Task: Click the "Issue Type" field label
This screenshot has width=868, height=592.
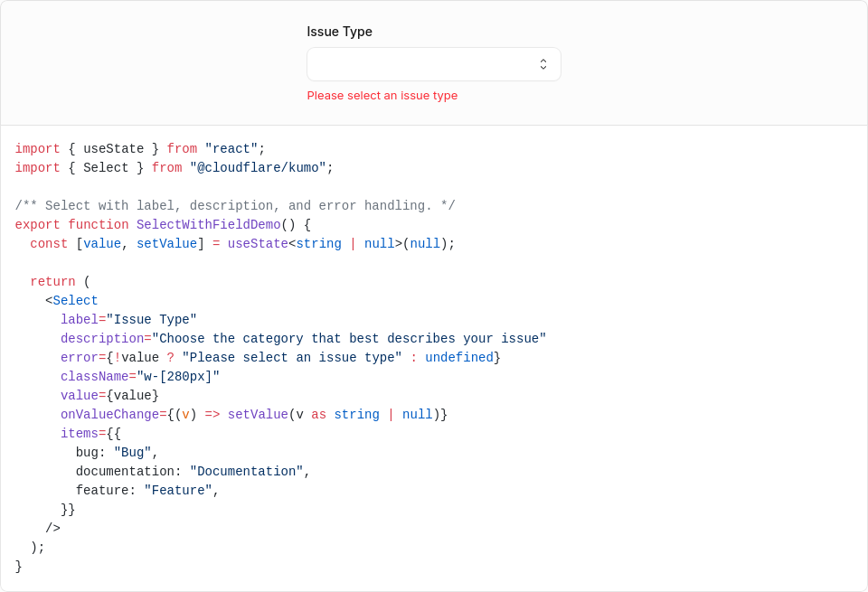Action: click(339, 32)
